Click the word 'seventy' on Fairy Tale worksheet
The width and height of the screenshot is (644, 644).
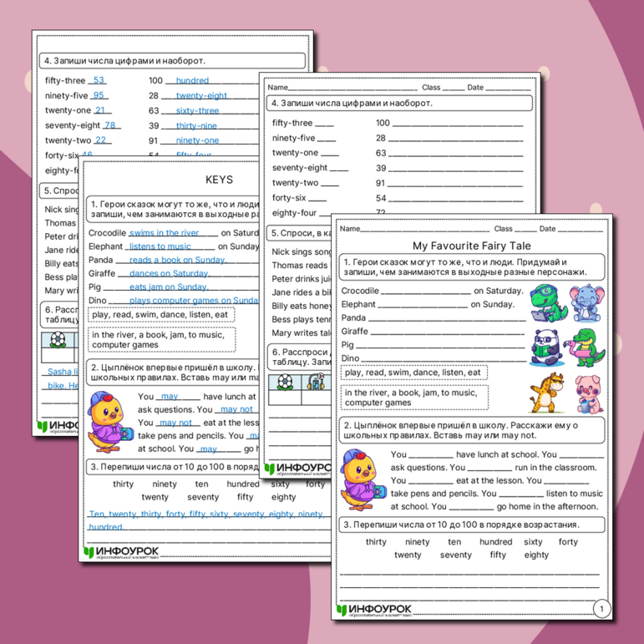pyautogui.click(x=456, y=555)
